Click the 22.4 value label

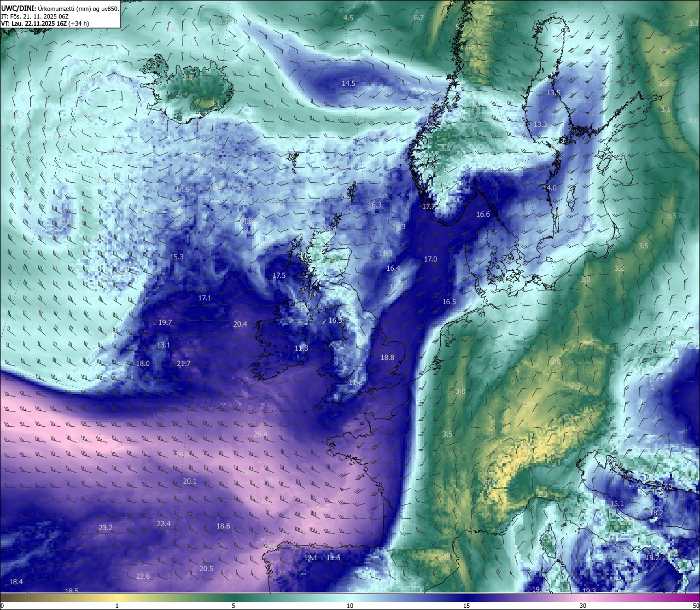point(164,524)
